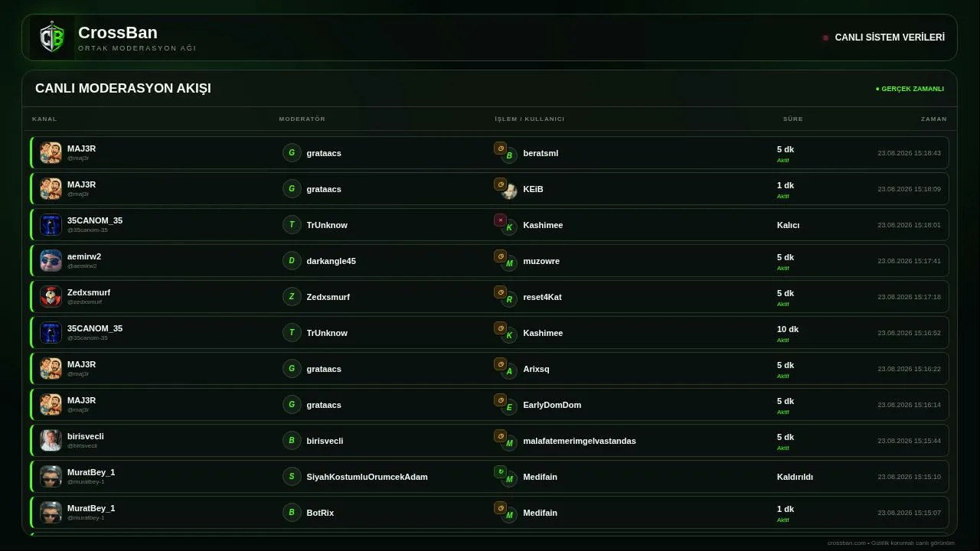Click the MAJ3R channel avatar in first row
The height and width of the screenshot is (551, 980).
pyautogui.click(x=51, y=152)
